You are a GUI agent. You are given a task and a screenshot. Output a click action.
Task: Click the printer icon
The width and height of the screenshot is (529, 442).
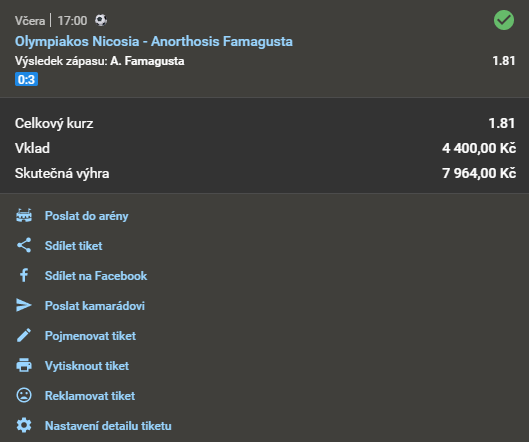(x=24, y=365)
